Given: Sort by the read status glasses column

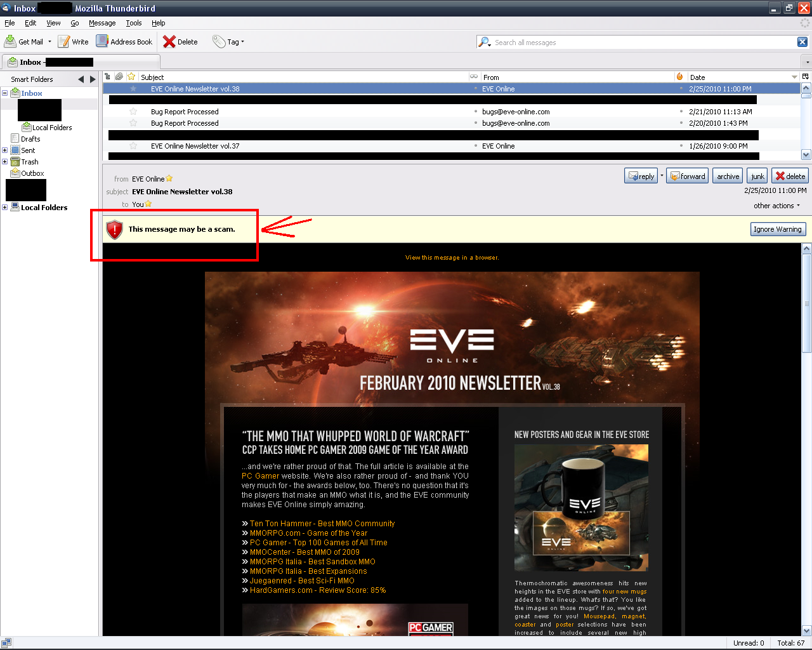Looking at the screenshot, I should [474, 77].
